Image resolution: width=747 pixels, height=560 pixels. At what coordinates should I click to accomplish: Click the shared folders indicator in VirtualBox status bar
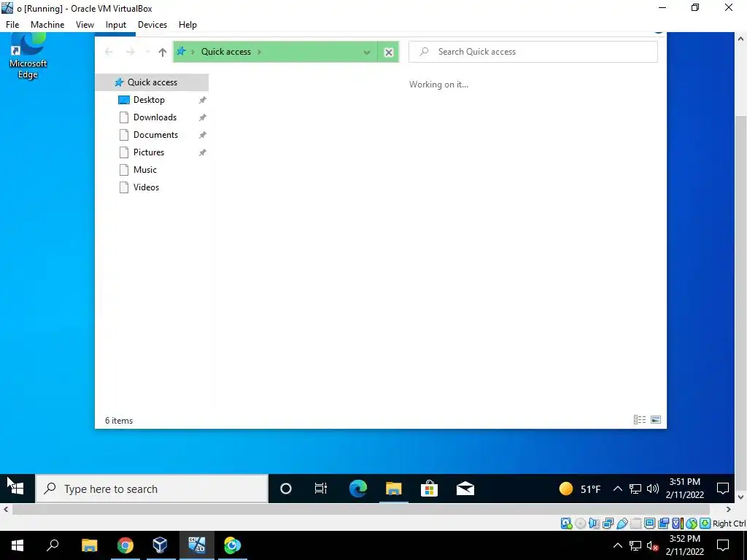click(x=635, y=524)
